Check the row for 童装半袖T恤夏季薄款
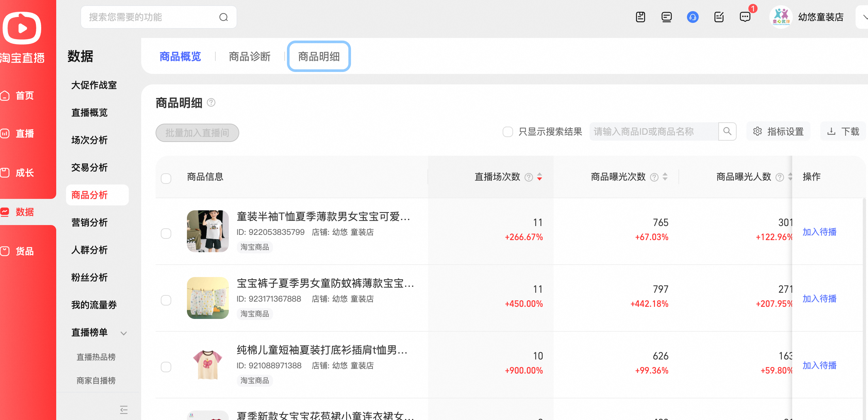 [166, 233]
